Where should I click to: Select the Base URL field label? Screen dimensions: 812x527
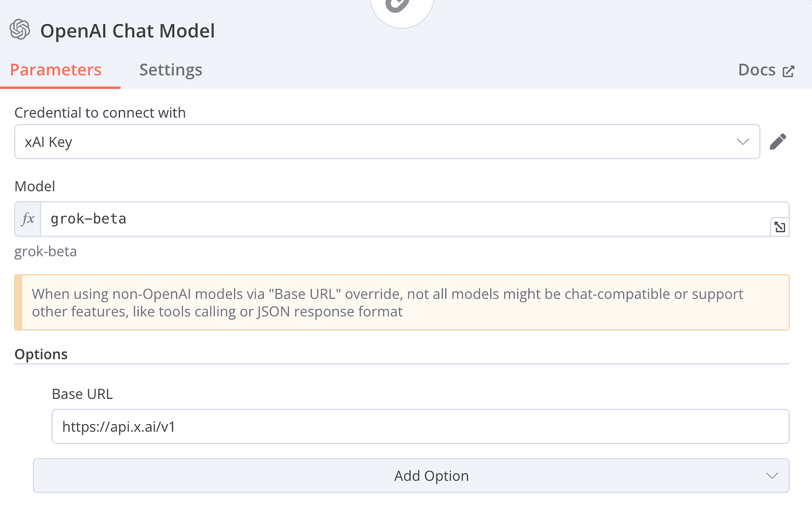tap(82, 393)
